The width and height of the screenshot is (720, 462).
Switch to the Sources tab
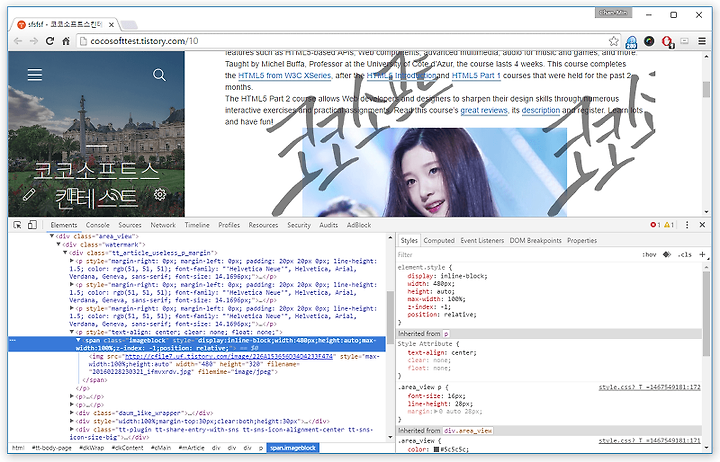130,225
